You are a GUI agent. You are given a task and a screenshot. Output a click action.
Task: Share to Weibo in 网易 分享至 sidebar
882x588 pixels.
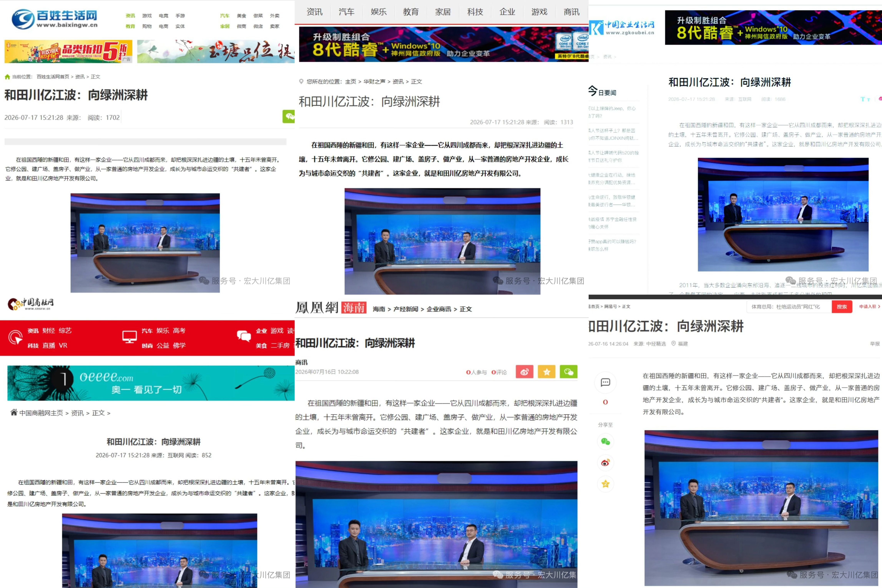(605, 463)
